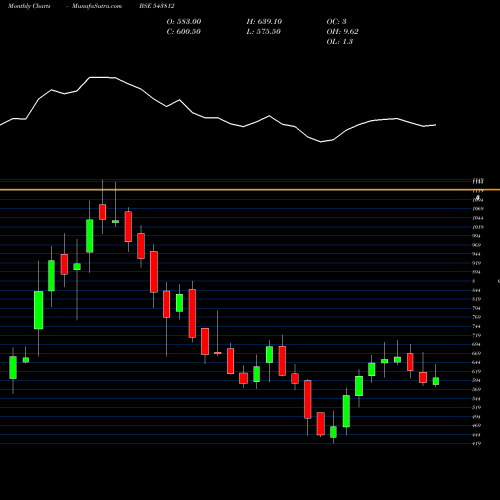This screenshot has width=500, height=500.
Task: Click the 919 price axis label
Action: point(477,263)
